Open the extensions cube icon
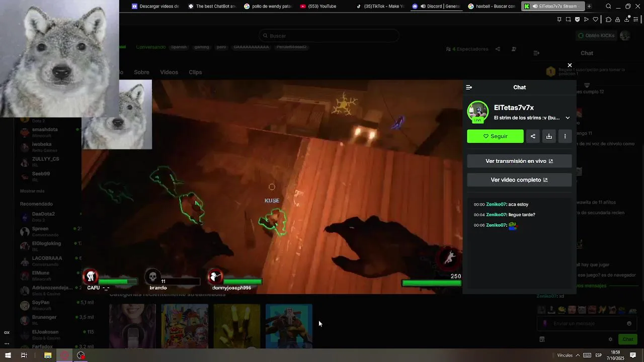 pyautogui.click(x=608, y=20)
